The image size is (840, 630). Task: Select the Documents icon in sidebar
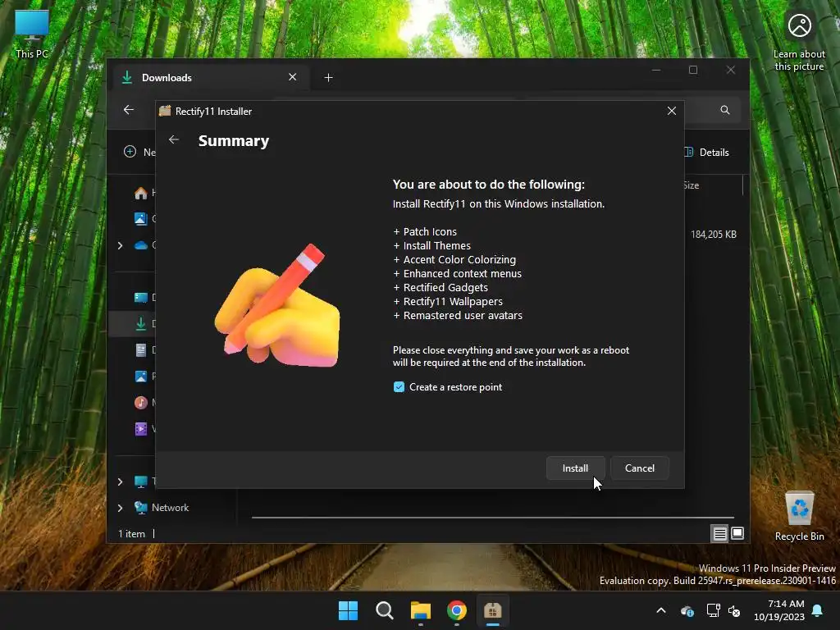(x=141, y=349)
